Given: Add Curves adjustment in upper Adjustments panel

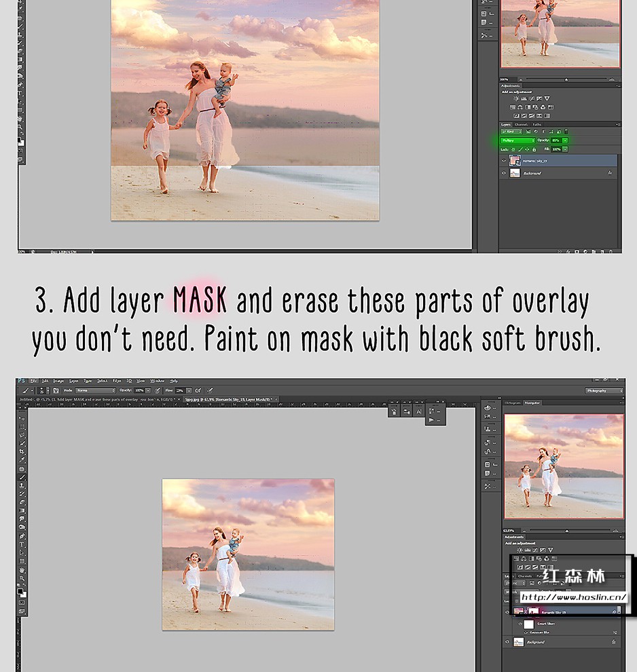Looking at the screenshot, I should click(x=532, y=98).
